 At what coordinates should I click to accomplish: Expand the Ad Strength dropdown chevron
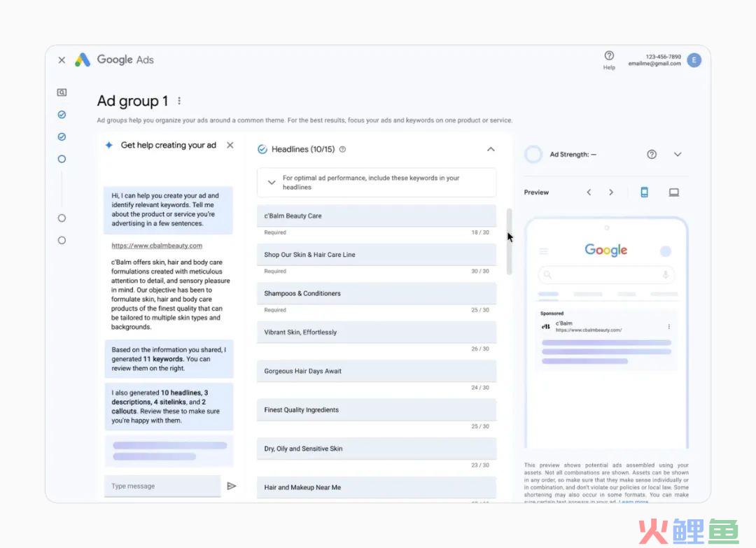click(678, 154)
